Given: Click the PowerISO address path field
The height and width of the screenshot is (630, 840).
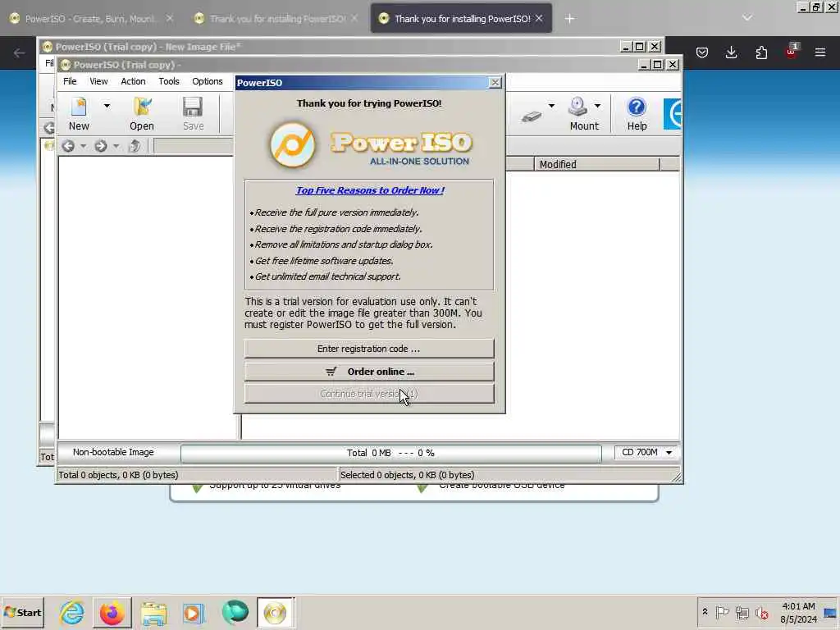Looking at the screenshot, I should (194, 146).
